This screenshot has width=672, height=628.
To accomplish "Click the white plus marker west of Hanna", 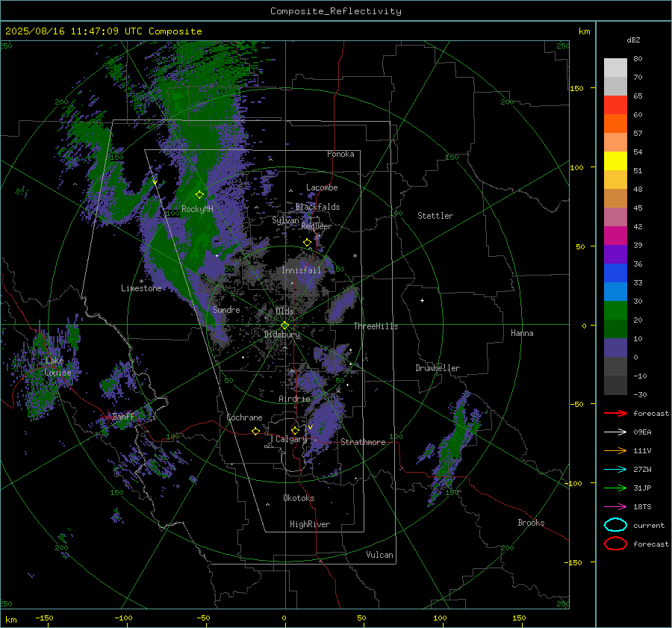I will point(422,300).
